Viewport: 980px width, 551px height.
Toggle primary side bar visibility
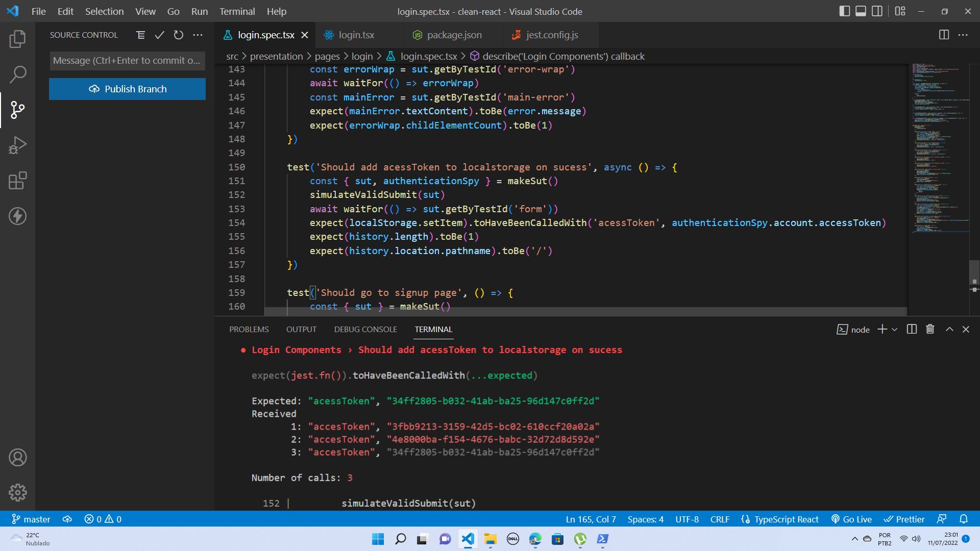(x=844, y=11)
